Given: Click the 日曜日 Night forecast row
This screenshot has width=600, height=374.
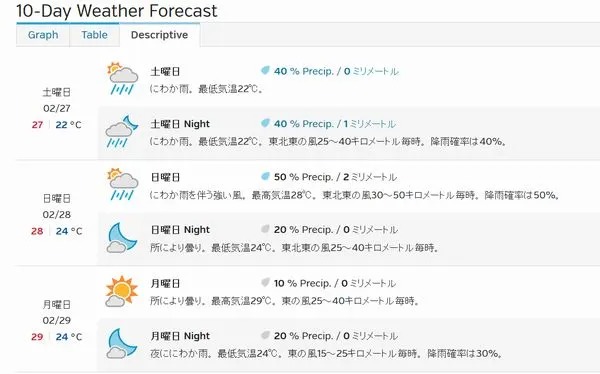Looking at the screenshot, I should point(349,239).
